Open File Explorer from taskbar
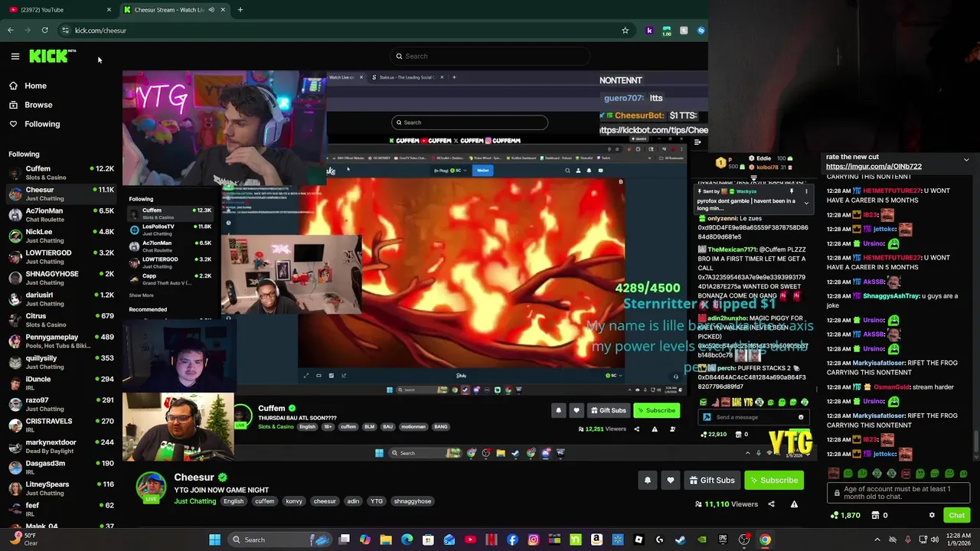Screen dimensions: 980x551 click(386, 540)
